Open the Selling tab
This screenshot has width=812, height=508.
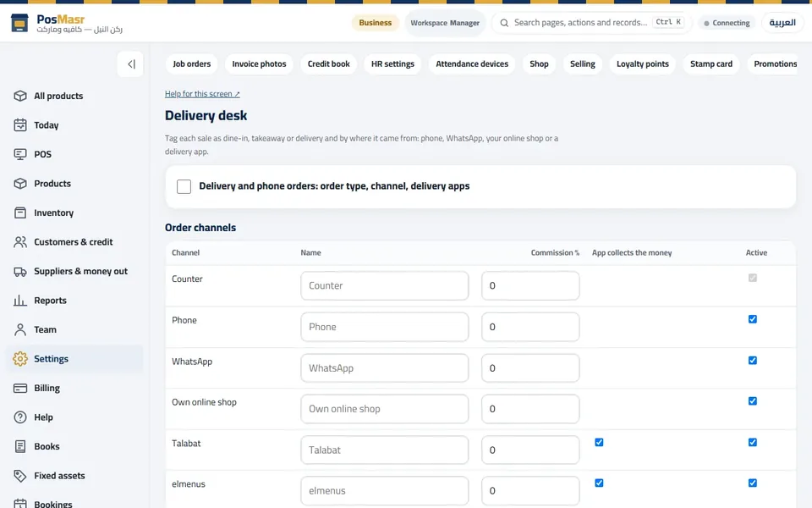click(583, 64)
